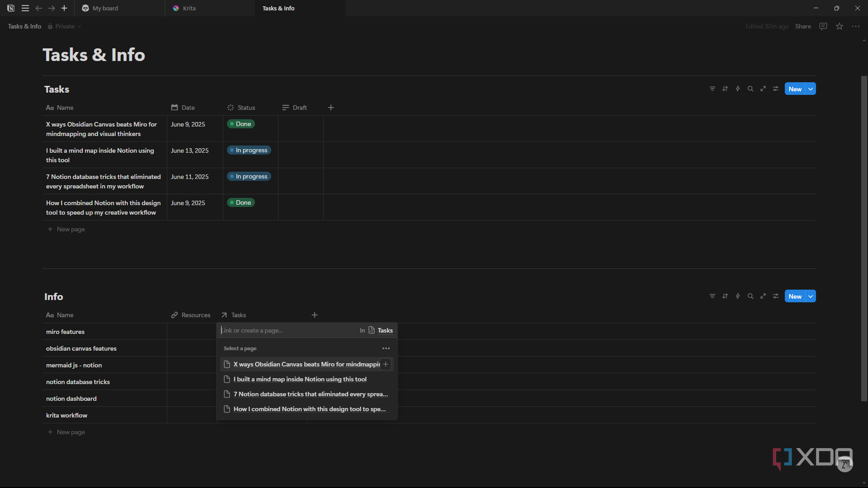Open Info database in full page
868x488 pixels.
763,296
